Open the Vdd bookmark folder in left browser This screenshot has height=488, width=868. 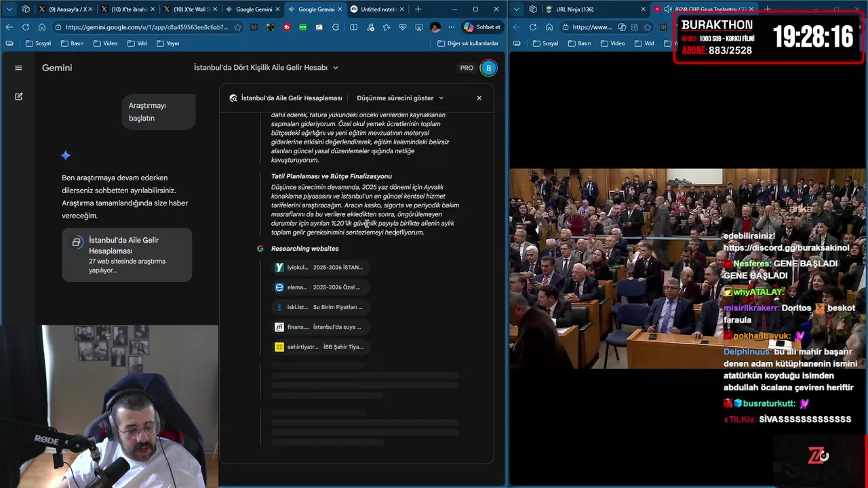pos(138,43)
